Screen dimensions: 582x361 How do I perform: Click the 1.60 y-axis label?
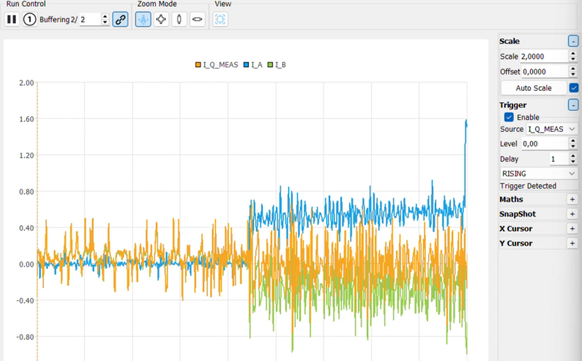coord(26,119)
